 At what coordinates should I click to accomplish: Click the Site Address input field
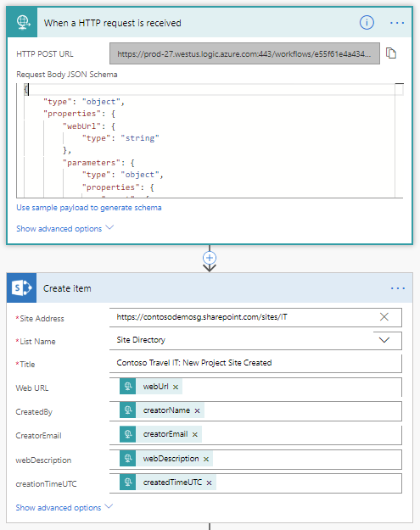[255, 317]
